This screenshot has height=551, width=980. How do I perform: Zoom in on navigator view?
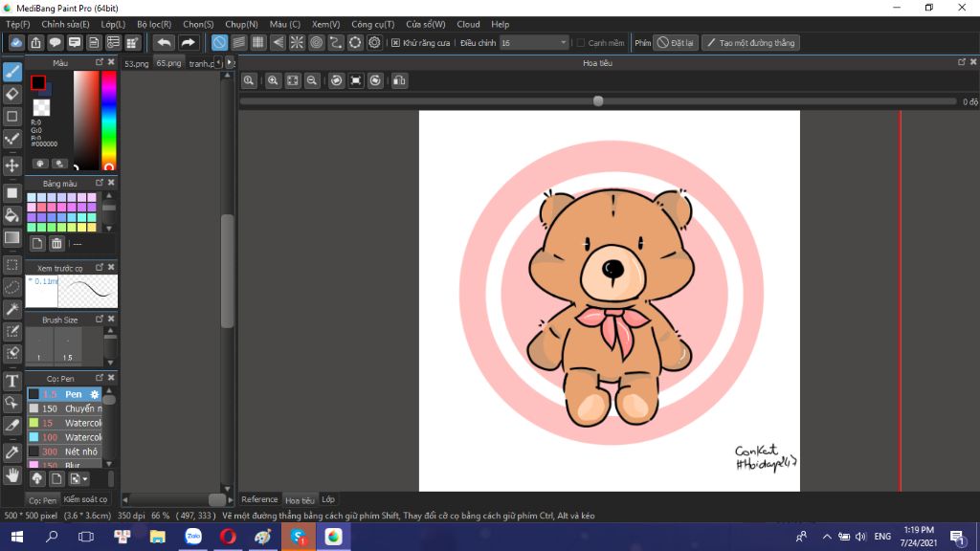(x=273, y=80)
